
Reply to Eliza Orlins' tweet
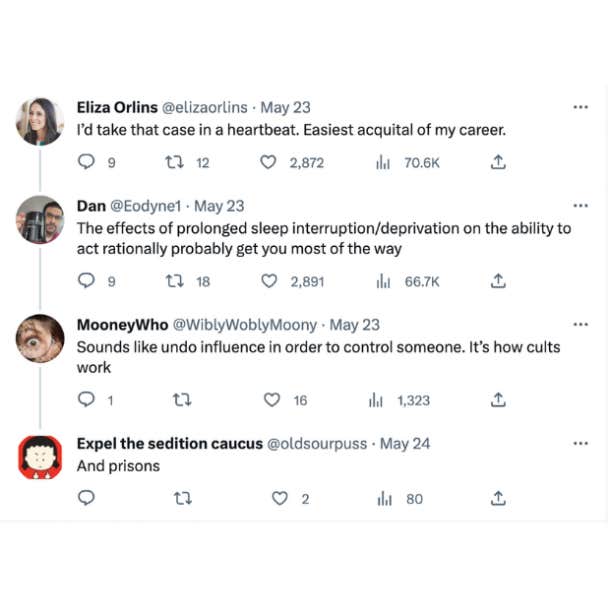click(86, 161)
